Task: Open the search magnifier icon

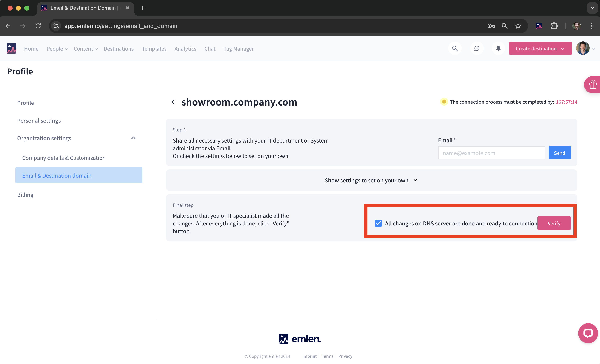Action: (x=455, y=48)
